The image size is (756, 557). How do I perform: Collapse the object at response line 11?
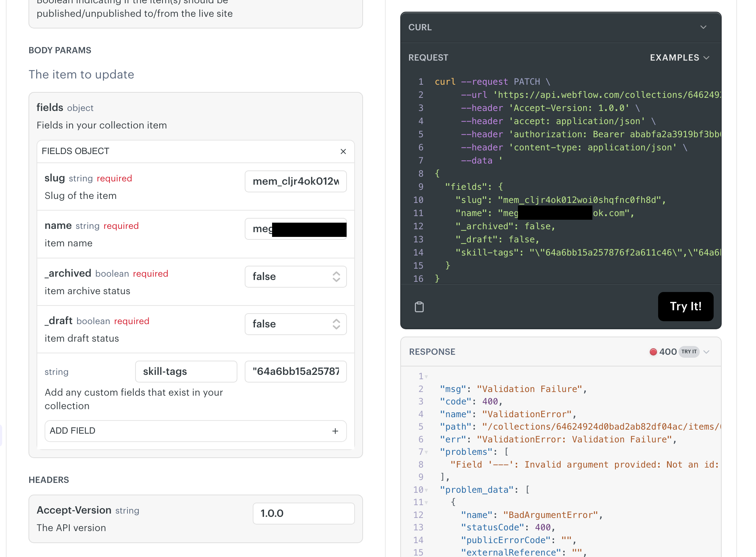click(x=426, y=503)
